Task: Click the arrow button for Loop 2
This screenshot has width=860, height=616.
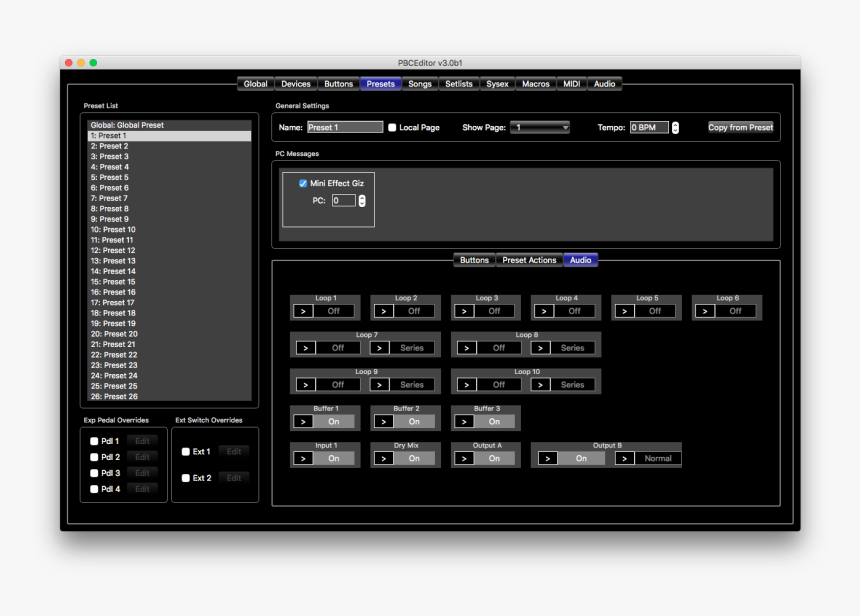Action: click(384, 312)
